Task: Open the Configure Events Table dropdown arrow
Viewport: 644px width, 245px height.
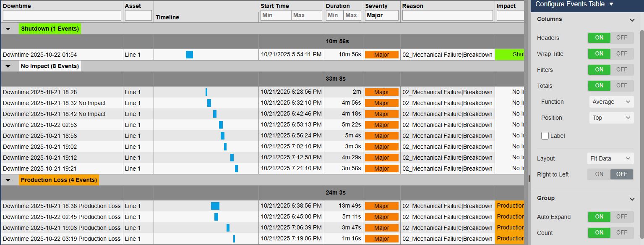Action: 611,4
